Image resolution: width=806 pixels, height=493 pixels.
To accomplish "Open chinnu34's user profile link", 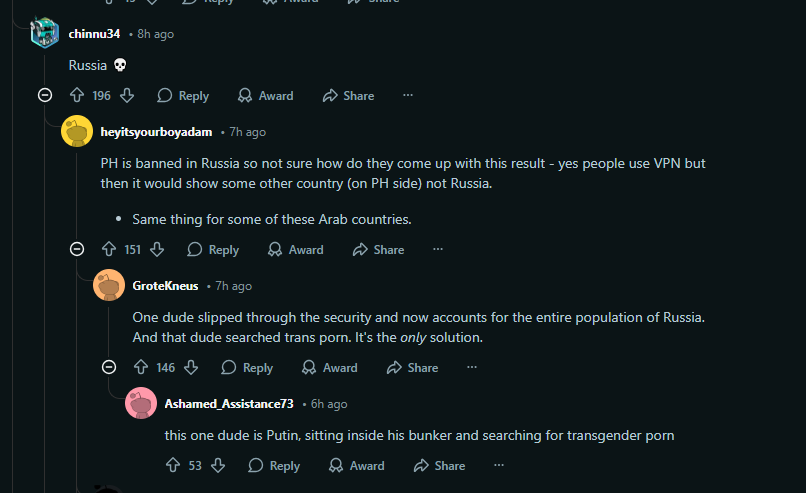I will point(94,34).
